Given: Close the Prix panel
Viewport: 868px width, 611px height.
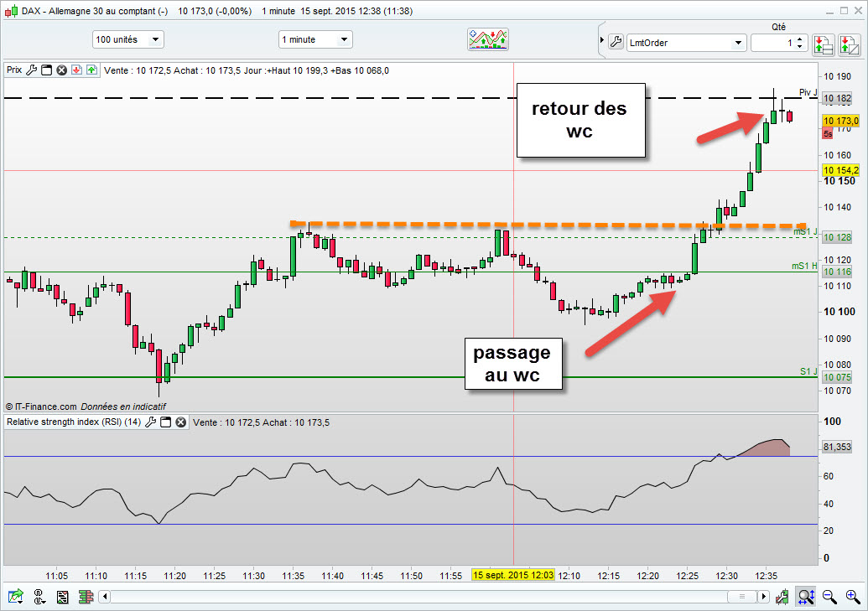Looking at the screenshot, I should (x=61, y=70).
